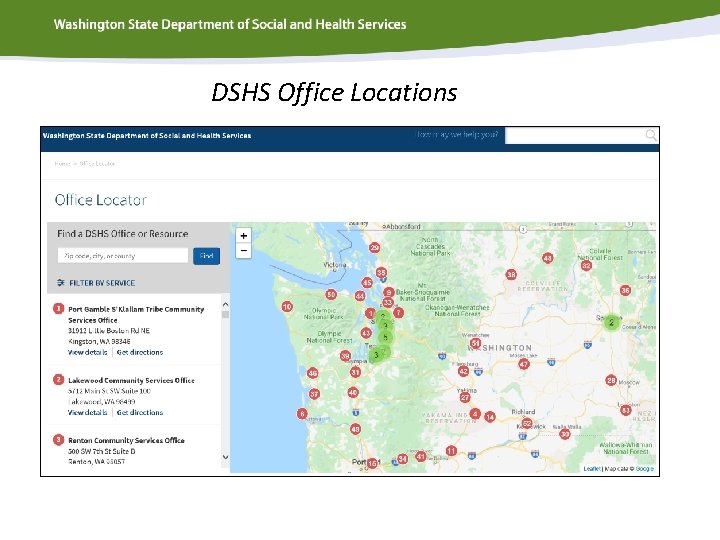Click the site title in the blue header
This screenshot has height=540, width=720.
pos(147,135)
